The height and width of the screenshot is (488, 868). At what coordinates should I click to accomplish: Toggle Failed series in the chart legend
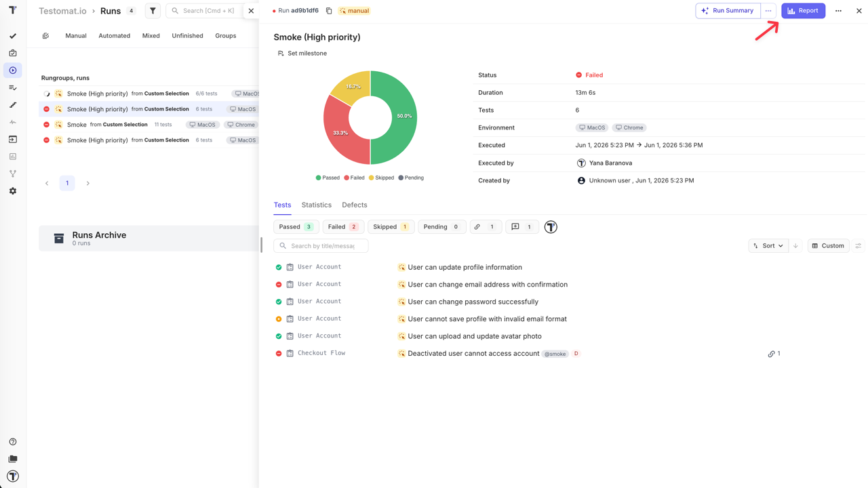(354, 178)
